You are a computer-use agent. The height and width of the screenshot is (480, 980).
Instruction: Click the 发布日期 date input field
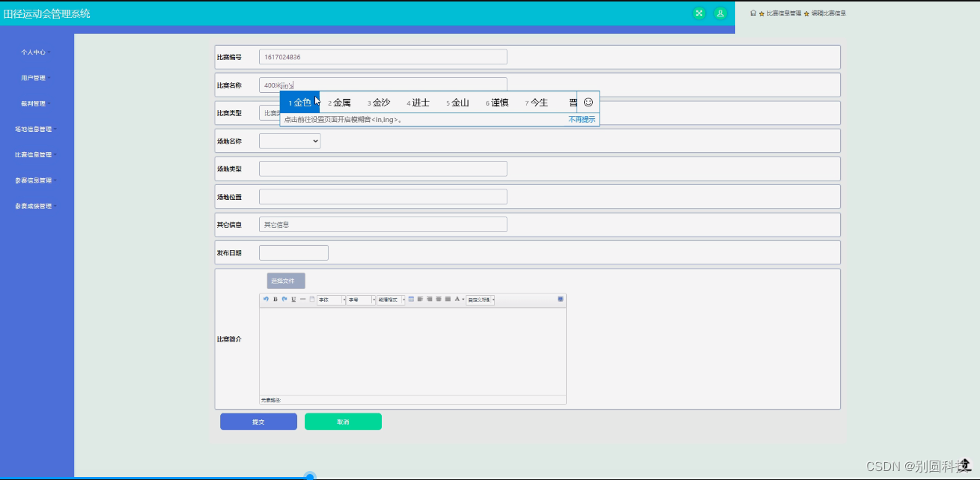click(x=293, y=252)
